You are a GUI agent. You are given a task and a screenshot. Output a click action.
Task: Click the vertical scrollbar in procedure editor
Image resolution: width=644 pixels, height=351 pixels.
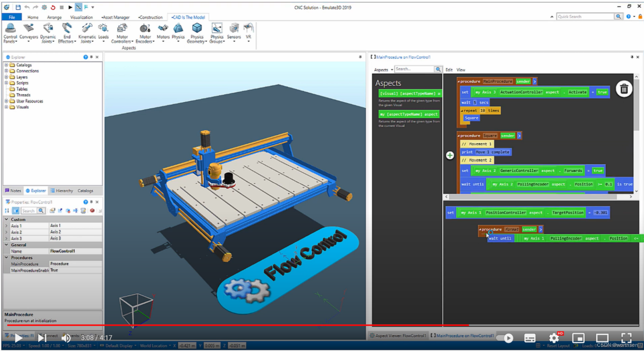click(x=636, y=105)
